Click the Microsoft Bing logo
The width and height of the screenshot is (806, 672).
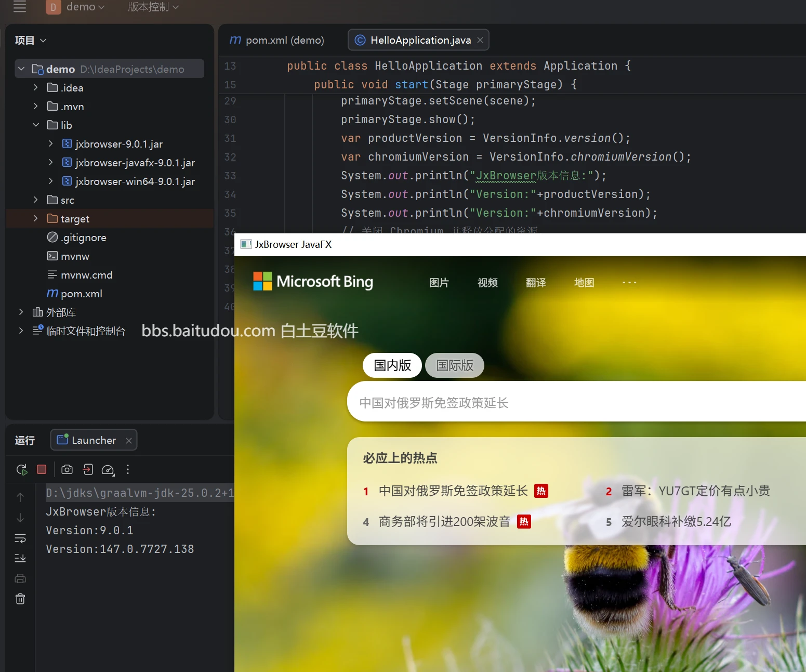[x=313, y=281]
